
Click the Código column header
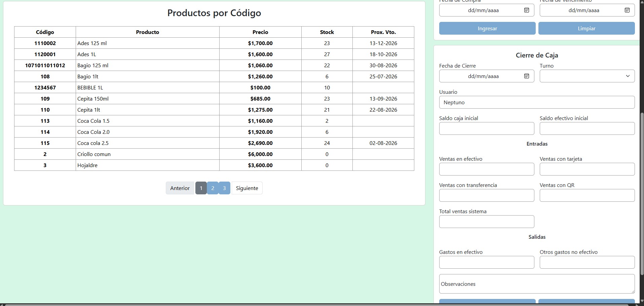click(x=45, y=32)
